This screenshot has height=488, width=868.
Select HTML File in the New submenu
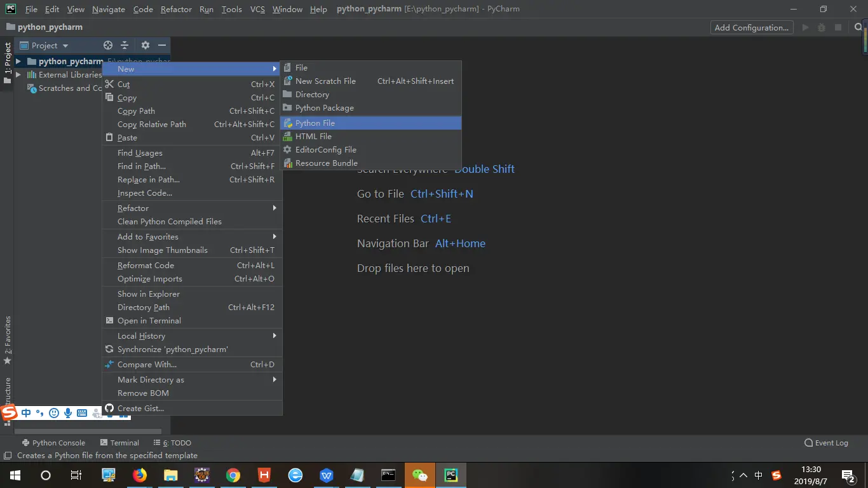371,137
